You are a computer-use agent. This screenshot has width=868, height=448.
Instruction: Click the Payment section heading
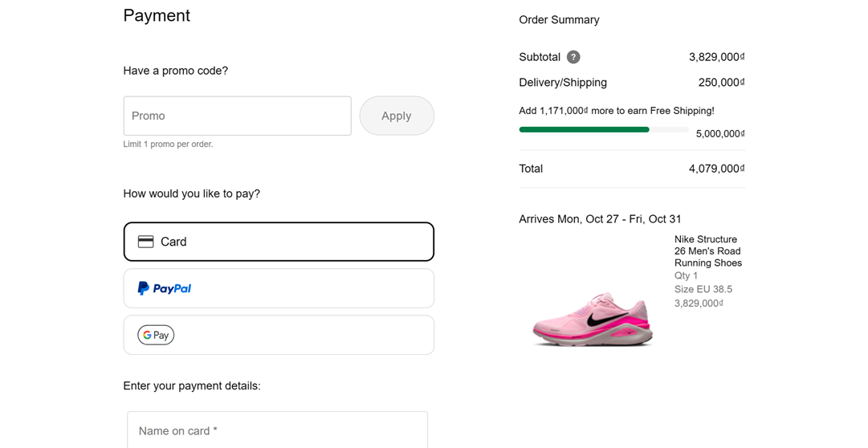(157, 16)
